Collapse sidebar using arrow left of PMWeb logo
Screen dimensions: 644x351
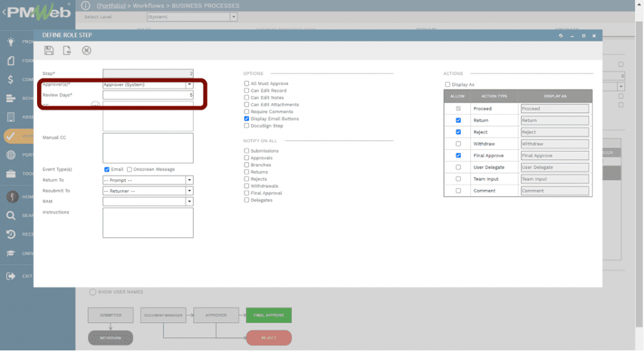click(4, 13)
